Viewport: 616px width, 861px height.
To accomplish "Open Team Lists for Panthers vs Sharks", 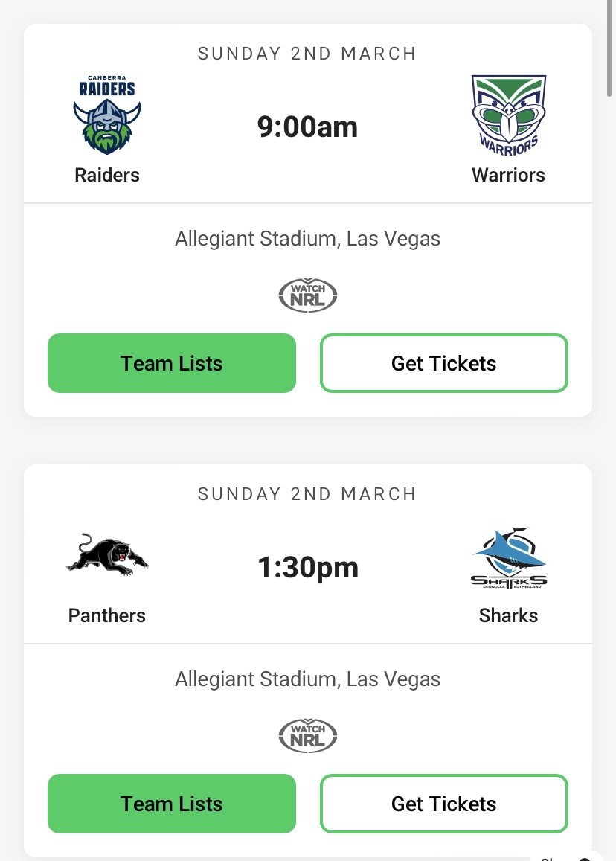I will 172,804.
